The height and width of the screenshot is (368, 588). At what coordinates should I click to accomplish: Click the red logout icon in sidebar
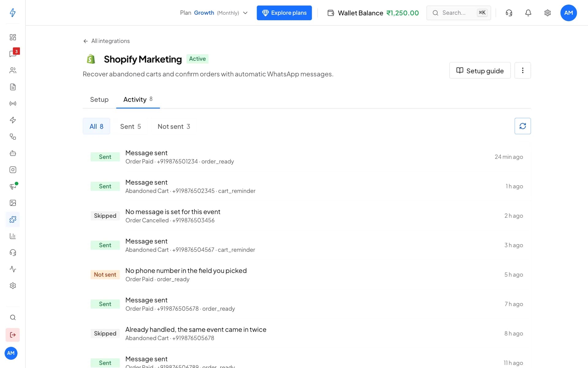pos(13,335)
